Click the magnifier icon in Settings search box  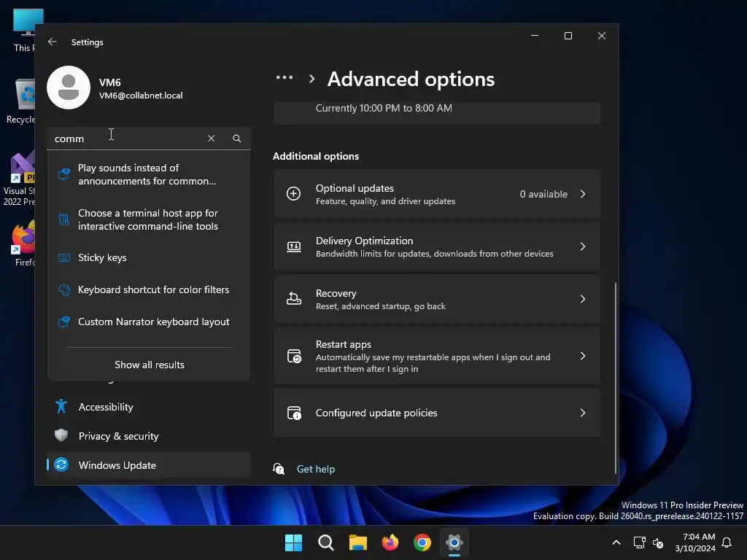[x=237, y=139]
